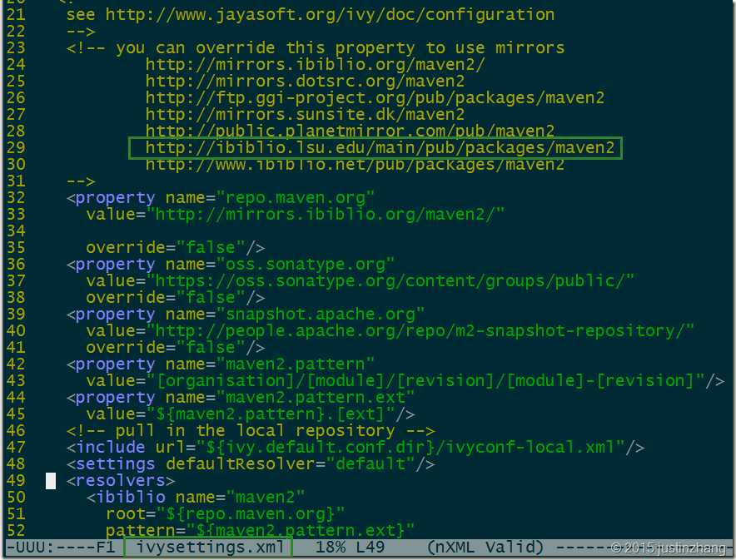Click the ibiblio name="maven2" tag on line 50
This screenshot has height=560, width=736.
click(x=196, y=497)
